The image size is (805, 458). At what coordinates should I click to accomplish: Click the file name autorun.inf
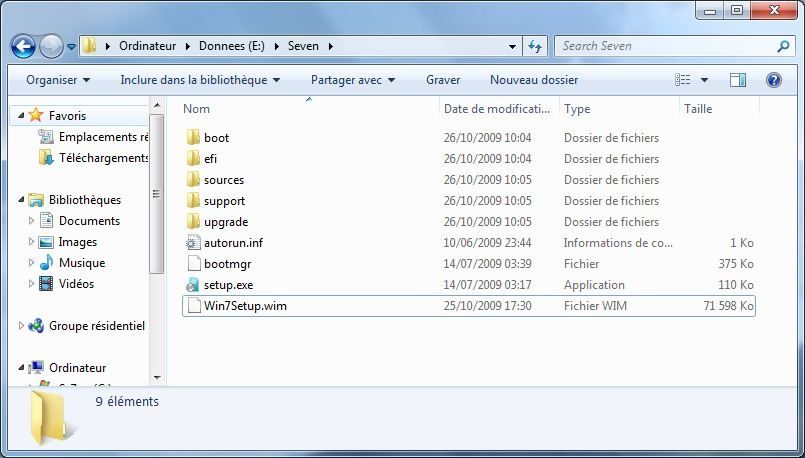pyautogui.click(x=234, y=243)
